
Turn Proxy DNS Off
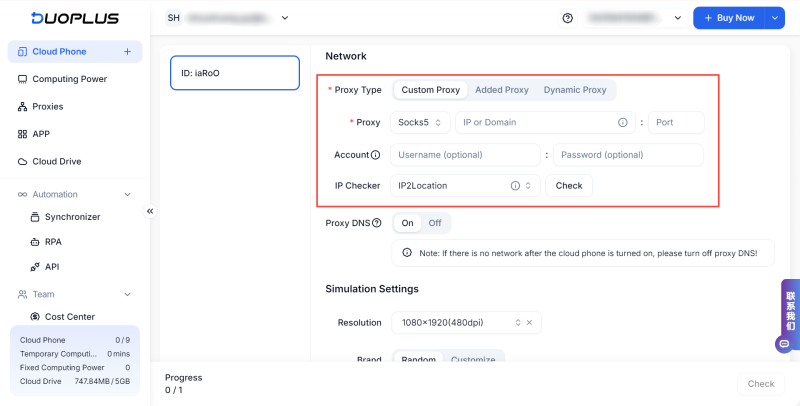pyautogui.click(x=435, y=223)
